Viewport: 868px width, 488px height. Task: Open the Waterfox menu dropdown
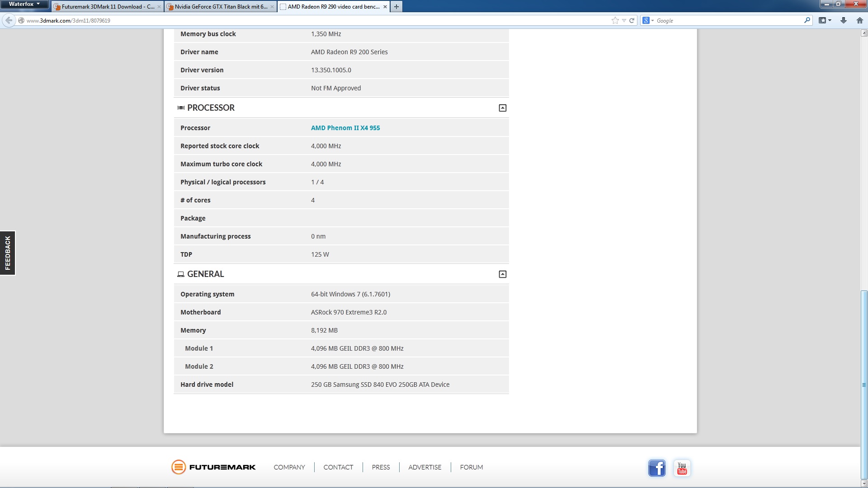coord(24,4)
